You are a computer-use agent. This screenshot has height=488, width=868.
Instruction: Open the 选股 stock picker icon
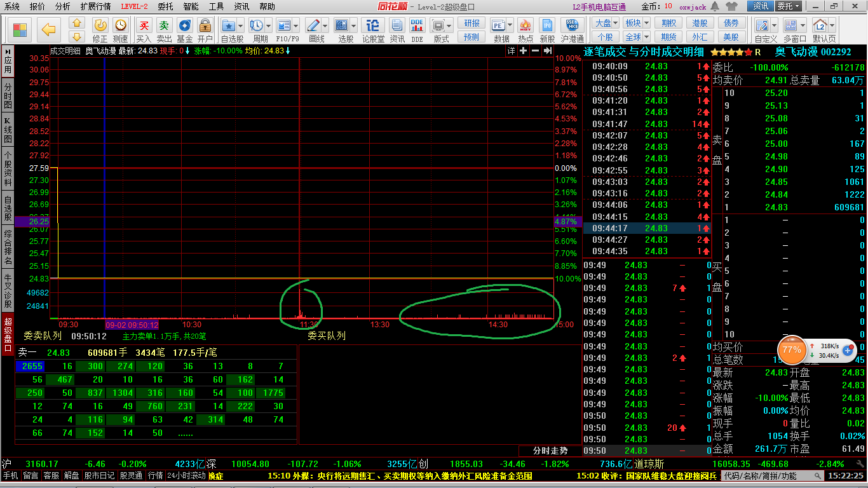[x=342, y=25]
